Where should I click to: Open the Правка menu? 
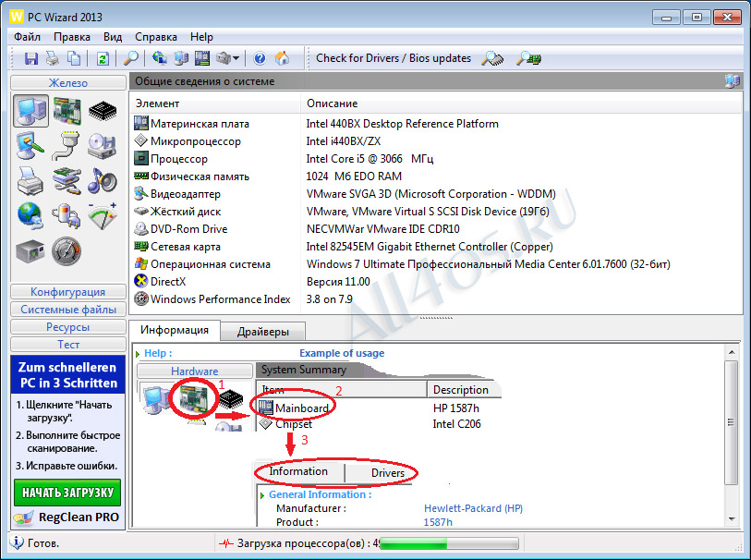(72, 37)
